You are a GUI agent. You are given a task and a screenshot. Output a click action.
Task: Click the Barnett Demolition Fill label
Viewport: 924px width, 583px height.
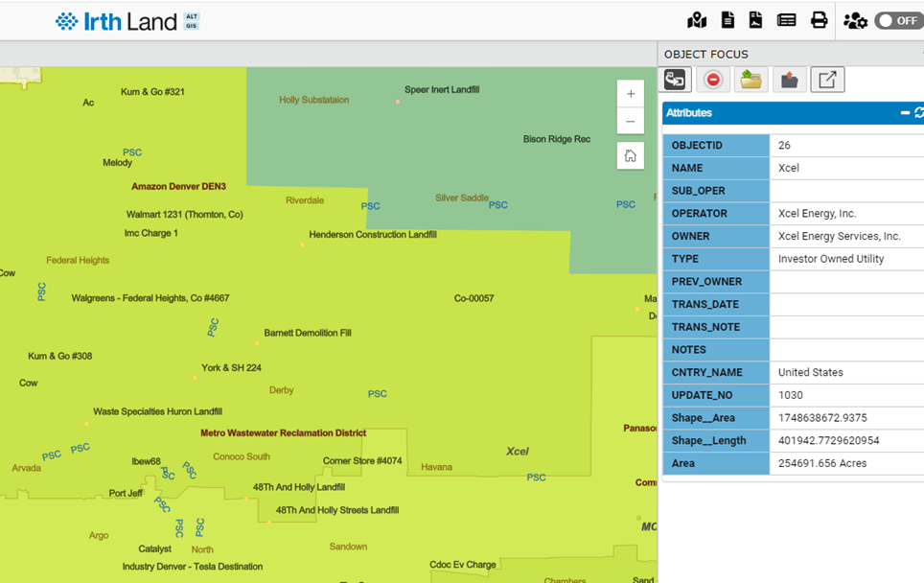(x=308, y=333)
